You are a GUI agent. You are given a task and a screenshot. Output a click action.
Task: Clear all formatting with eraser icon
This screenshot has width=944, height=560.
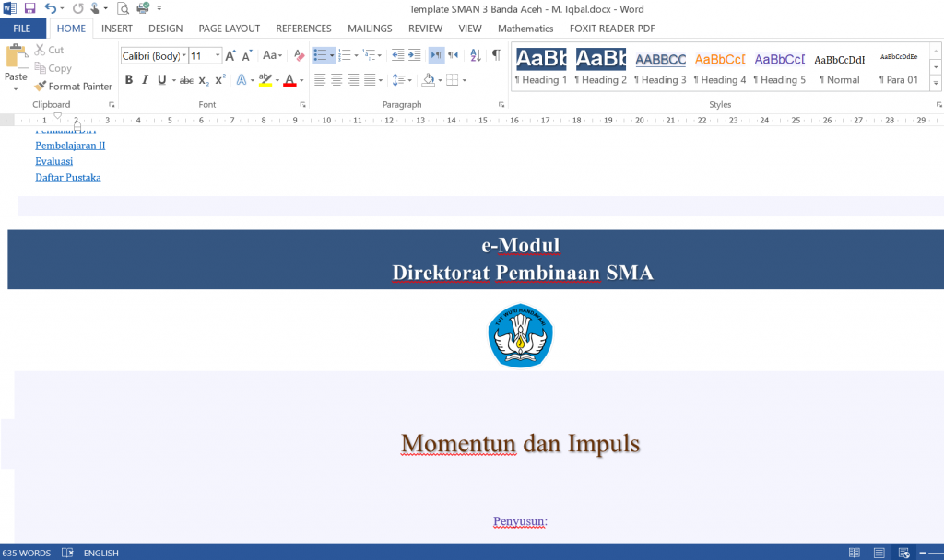pyautogui.click(x=299, y=56)
